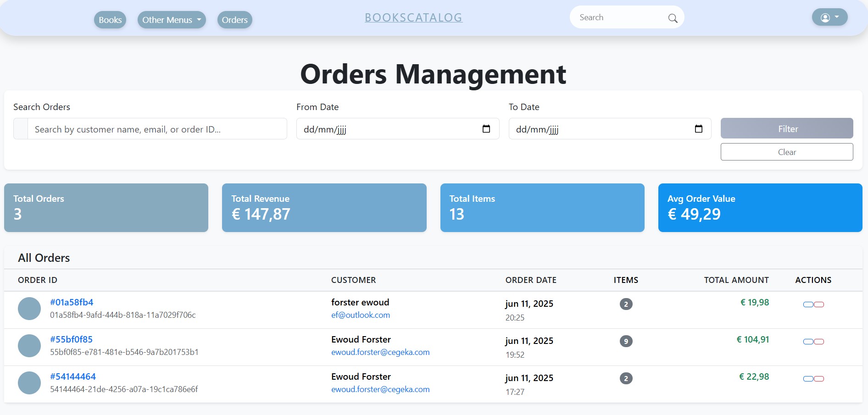Click the blue action button for order #55bf0f85

(x=808, y=342)
